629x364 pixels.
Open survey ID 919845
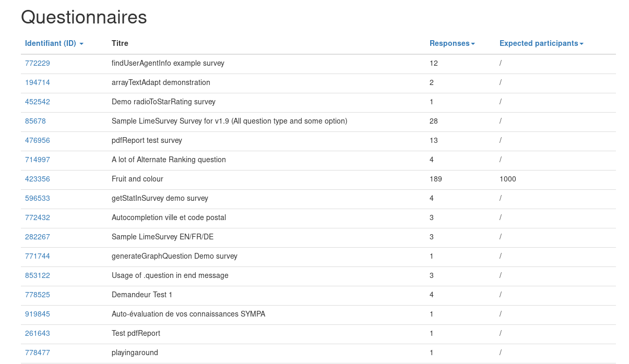38,314
